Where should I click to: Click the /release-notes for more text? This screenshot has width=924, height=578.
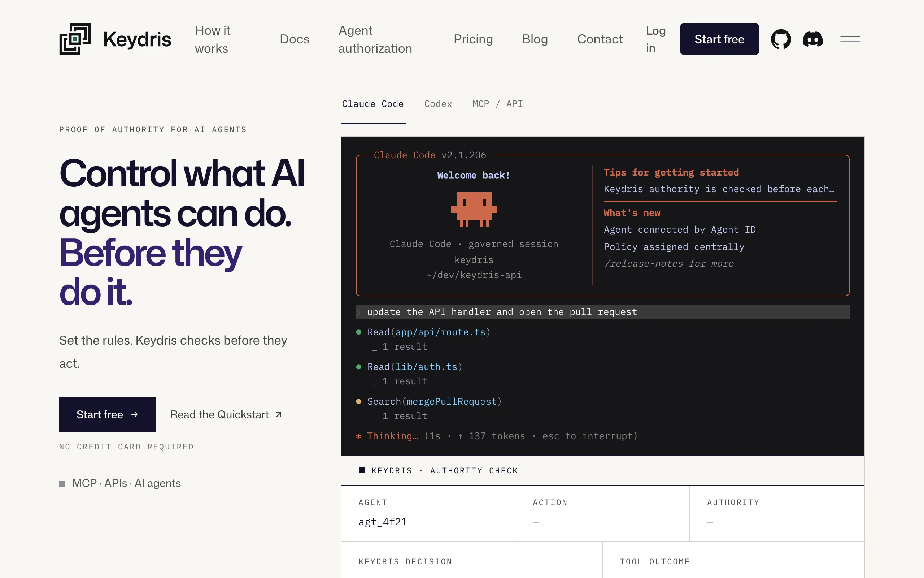[x=668, y=264]
